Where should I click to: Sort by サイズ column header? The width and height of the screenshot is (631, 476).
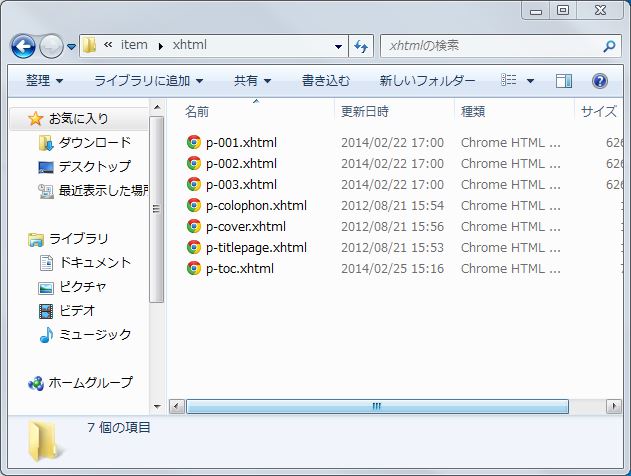click(x=598, y=111)
